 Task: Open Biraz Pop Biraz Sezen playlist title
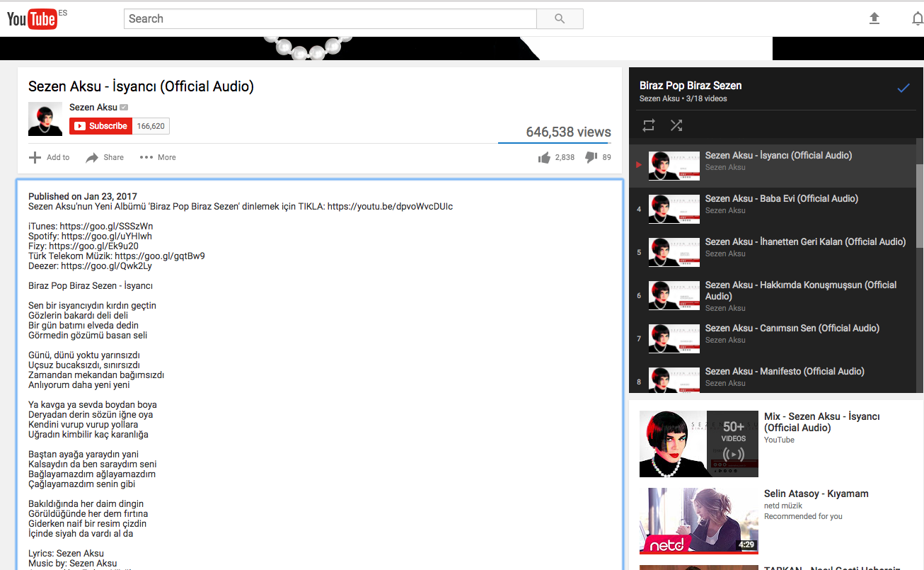(691, 86)
